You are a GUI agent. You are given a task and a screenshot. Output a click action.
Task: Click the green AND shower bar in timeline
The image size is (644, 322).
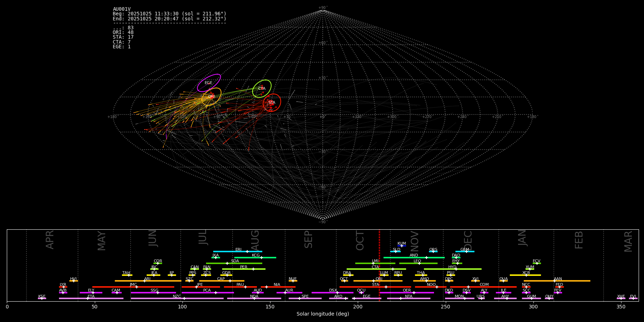click(x=414, y=257)
